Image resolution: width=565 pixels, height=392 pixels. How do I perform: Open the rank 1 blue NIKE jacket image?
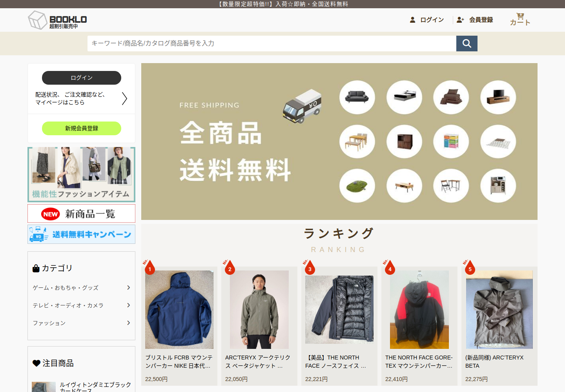(x=179, y=310)
